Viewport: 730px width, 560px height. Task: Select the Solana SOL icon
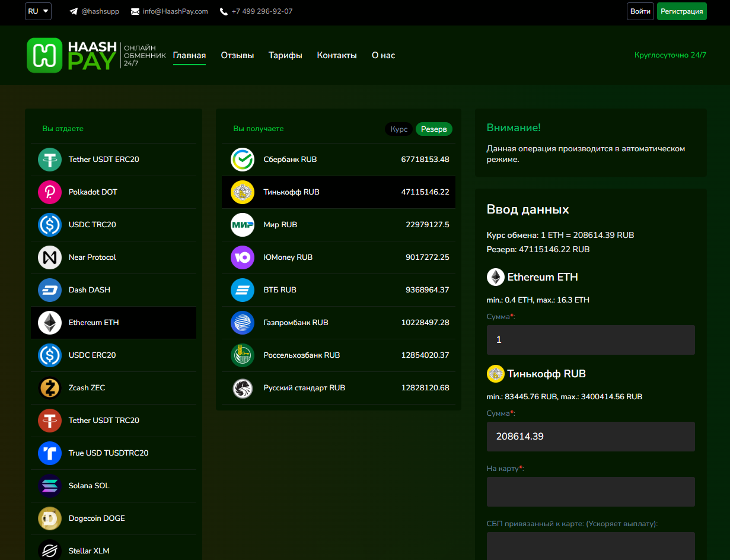coord(50,486)
